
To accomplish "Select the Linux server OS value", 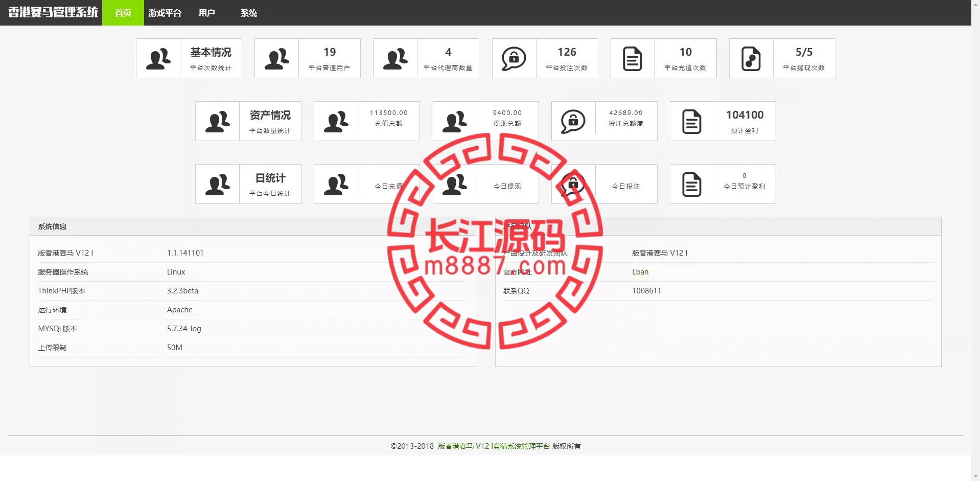I will (x=176, y=272).
